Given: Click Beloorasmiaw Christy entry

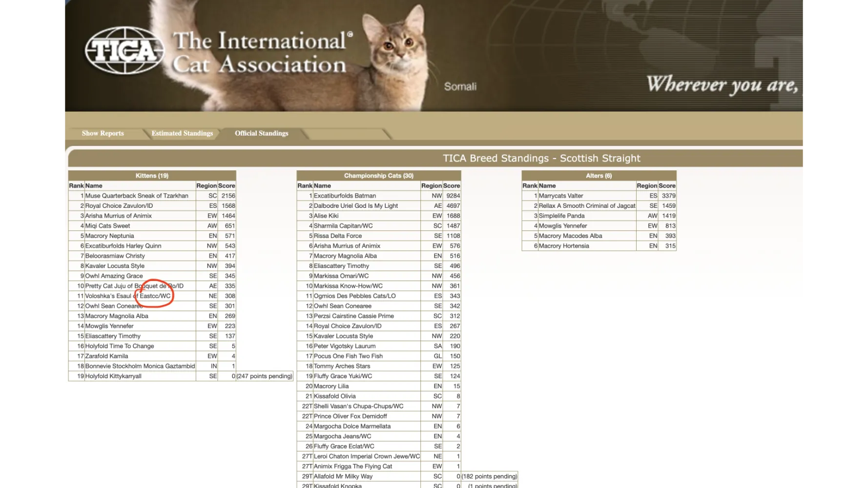Looking at the screenshot, I should 115,256.
